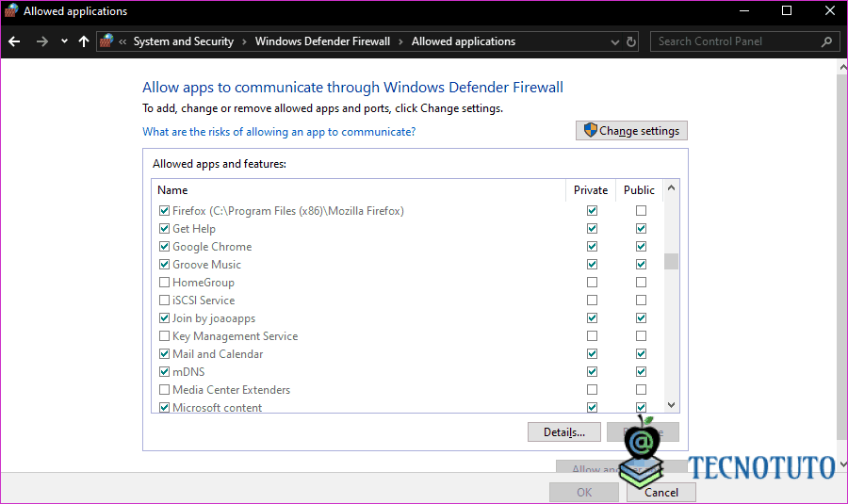Viewport: 848px width, 504px height.
Task: Select the Media Center Extenders row text
Action: pos(231,390)
